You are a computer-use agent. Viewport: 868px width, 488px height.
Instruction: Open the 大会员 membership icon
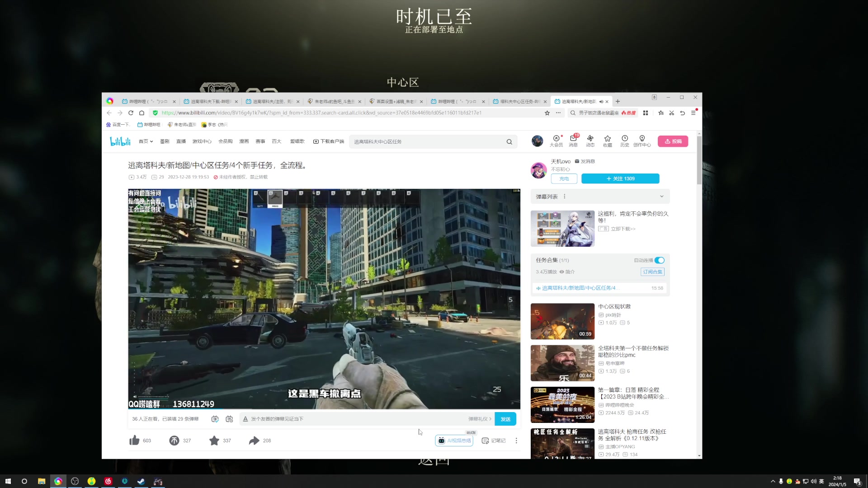tap(556, 141)
